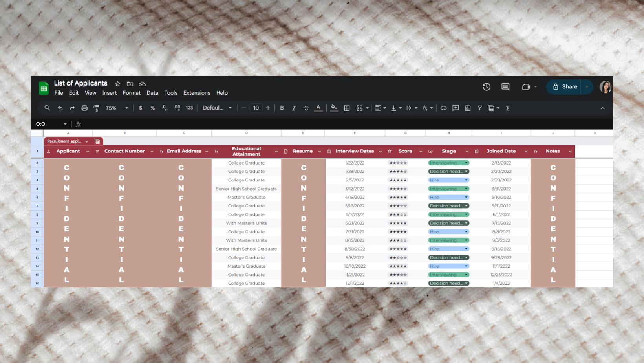644x363 pixels.
Task: Open text wrapping dropdown
Action: [412, 108]
